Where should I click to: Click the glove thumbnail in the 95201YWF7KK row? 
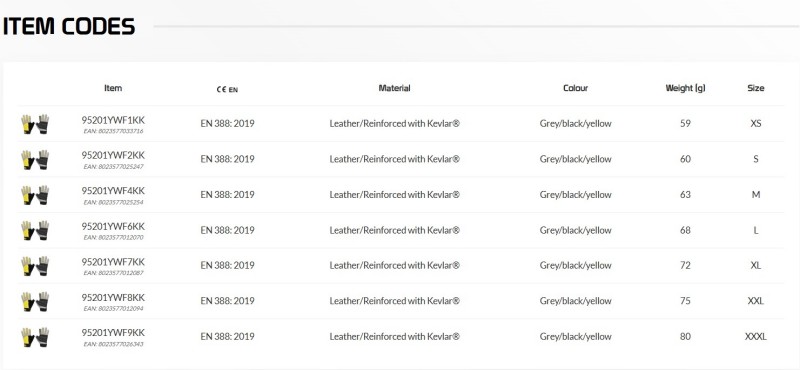[35, 266]
